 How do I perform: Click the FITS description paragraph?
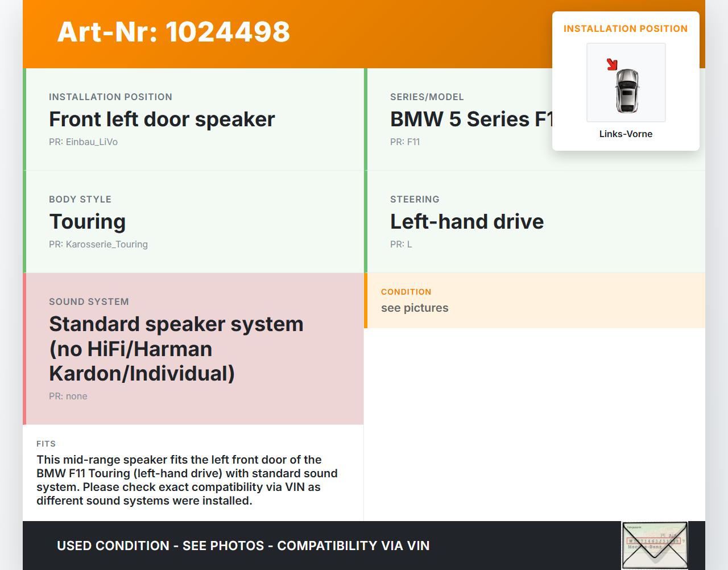pyautogui.click(x=187, y=480)
